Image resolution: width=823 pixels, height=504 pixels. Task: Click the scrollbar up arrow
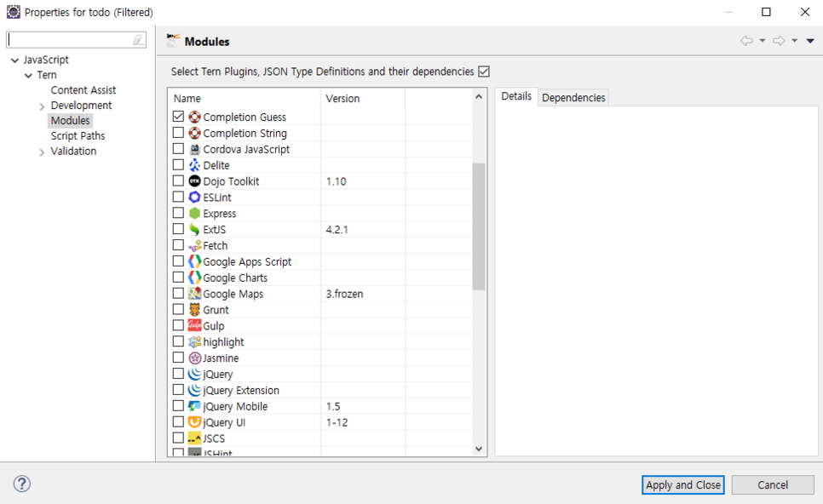click(x=479, y=96)
